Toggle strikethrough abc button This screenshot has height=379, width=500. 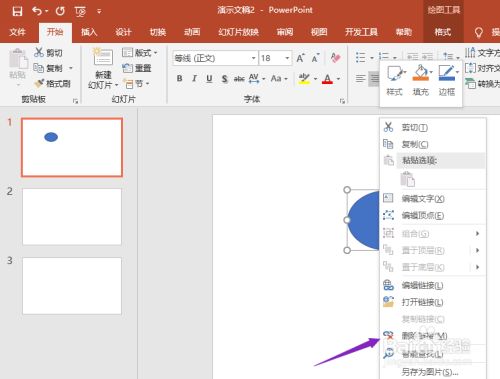tap(239, 79)
